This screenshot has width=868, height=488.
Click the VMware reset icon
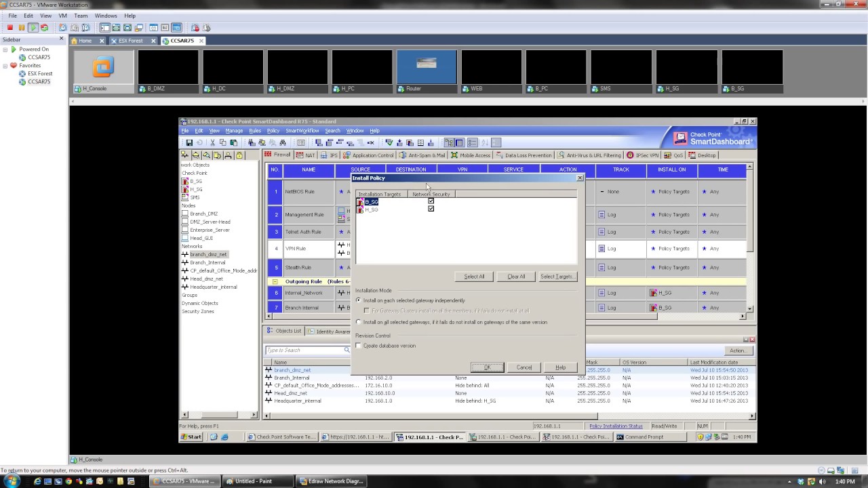[44, 28]
